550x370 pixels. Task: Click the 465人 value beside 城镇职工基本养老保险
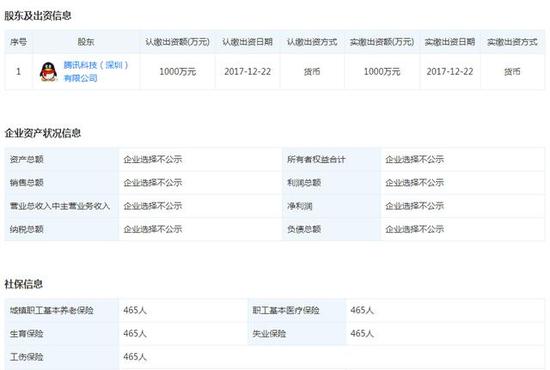pos(135,310)
